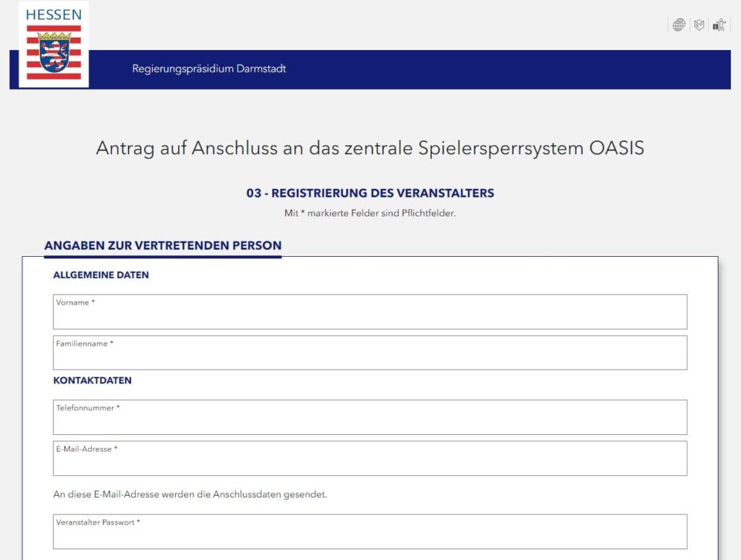Screen dimensions: 741x560
Task: Click the 'Anschlussdaten gesendet' hint text
Action: pyautogui.click(x=190, y=494)
